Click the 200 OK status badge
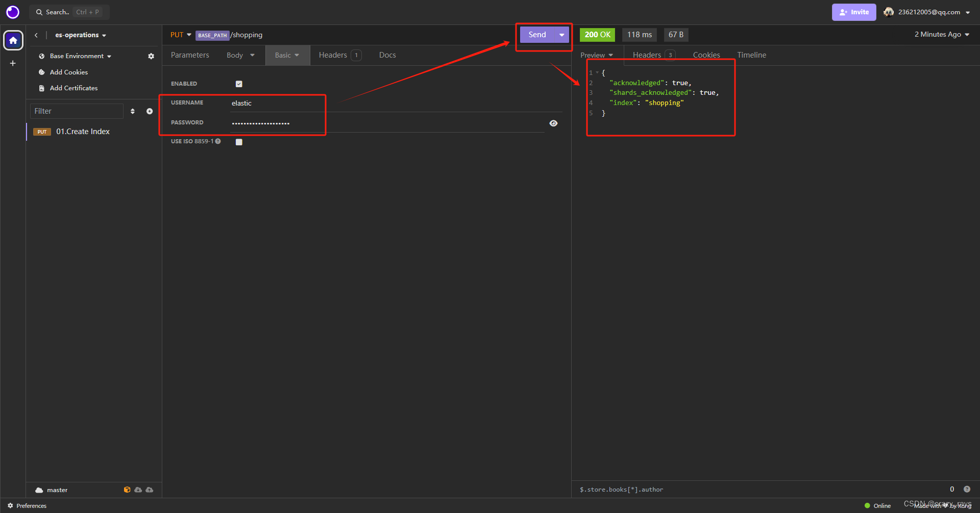980x513 pixels. point(597,35)
